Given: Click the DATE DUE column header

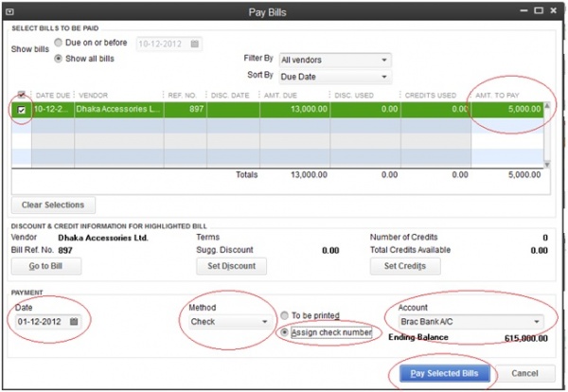Looking at the screenshot, I should click(52, 96).
